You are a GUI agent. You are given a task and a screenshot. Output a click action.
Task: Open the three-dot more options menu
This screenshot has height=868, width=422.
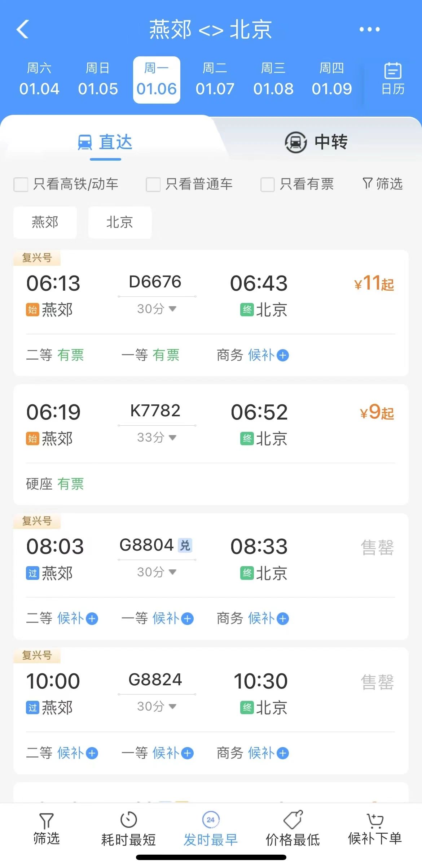tap(369, 30)
